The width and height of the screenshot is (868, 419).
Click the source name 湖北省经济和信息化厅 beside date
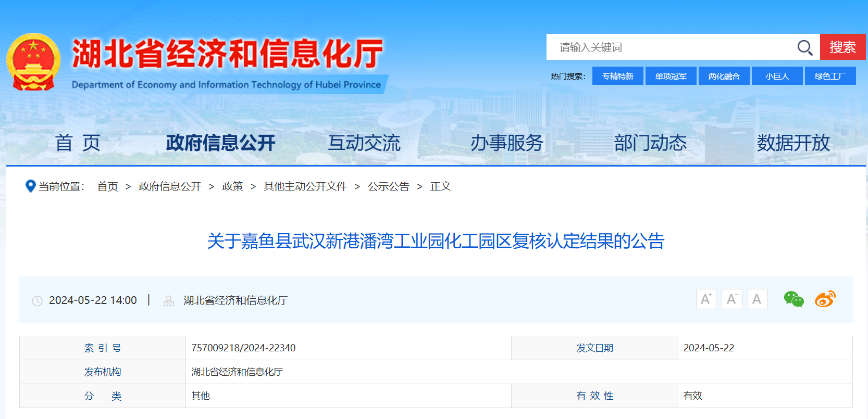click(235, 300)
